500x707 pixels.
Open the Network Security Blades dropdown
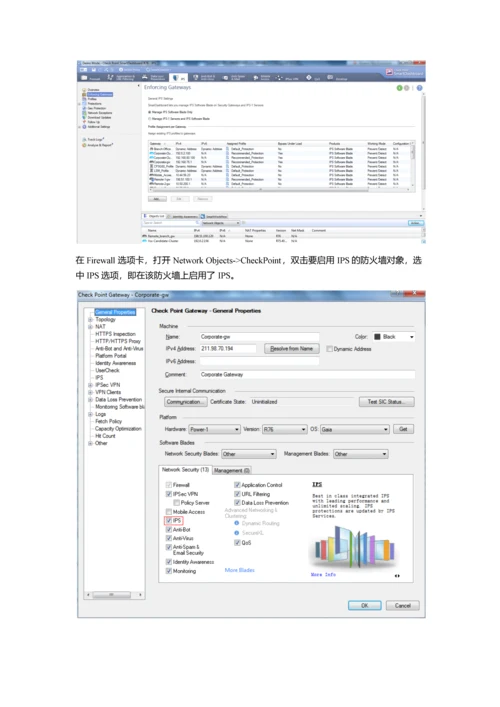click(248, 454)
